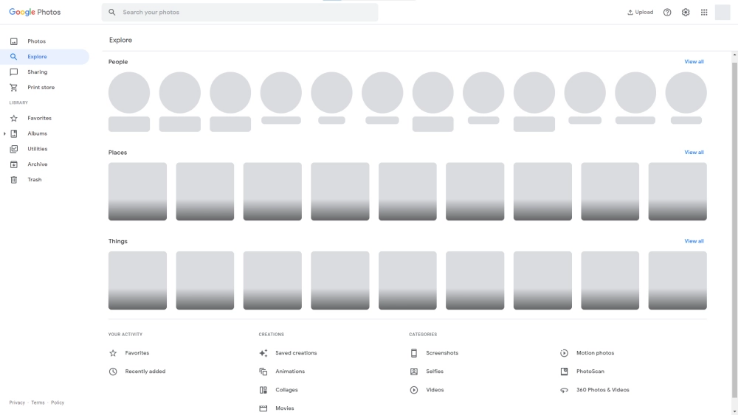Viewport: 738px width, 415px height.
Task: View all People
Action: [x=694, y=62]
